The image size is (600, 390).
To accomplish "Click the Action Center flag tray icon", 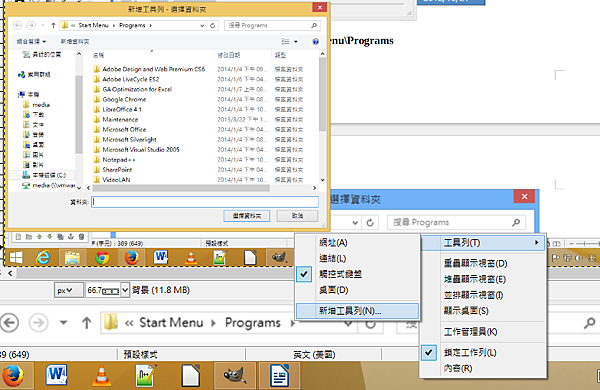I will click(x=556, y=258).
